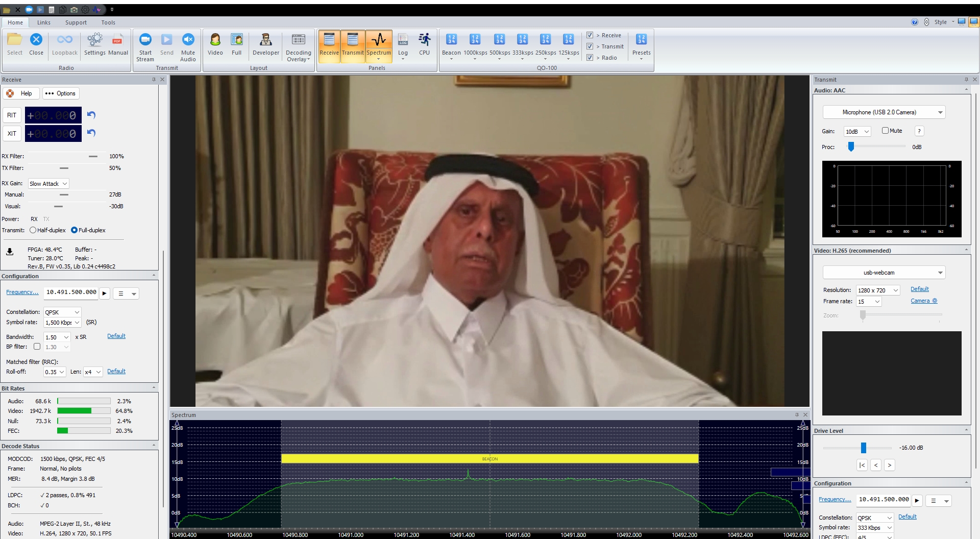Image resolution: width=980 pixels, height=539 pixels.
Task: Open the Resolution 1280 x 720 dropdown
Action: click(x=878, y=290)
